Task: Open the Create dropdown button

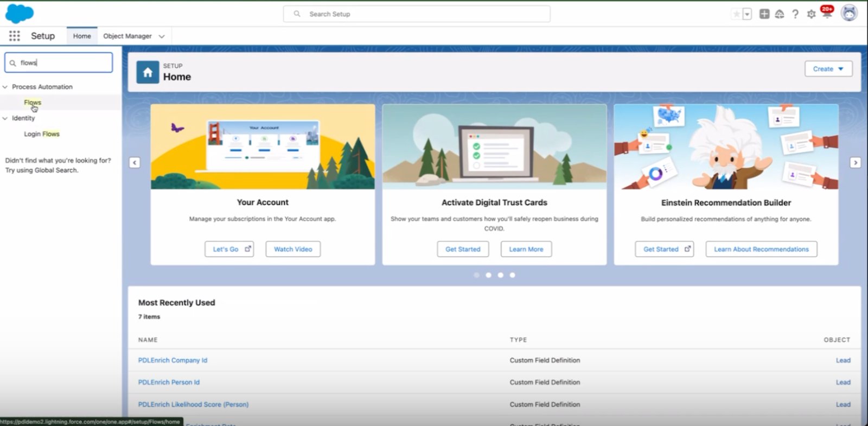Action: pyautogui.click(x=828, y=69)
